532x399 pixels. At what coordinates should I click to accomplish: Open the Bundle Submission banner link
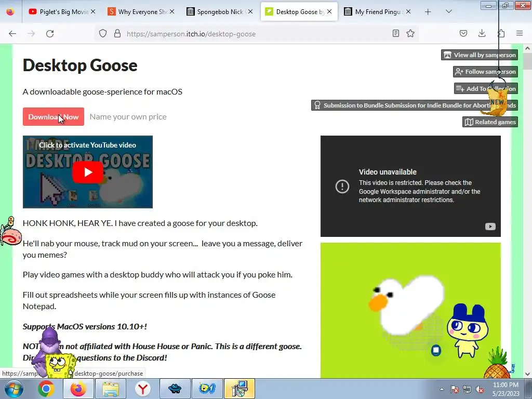point(415,105)
